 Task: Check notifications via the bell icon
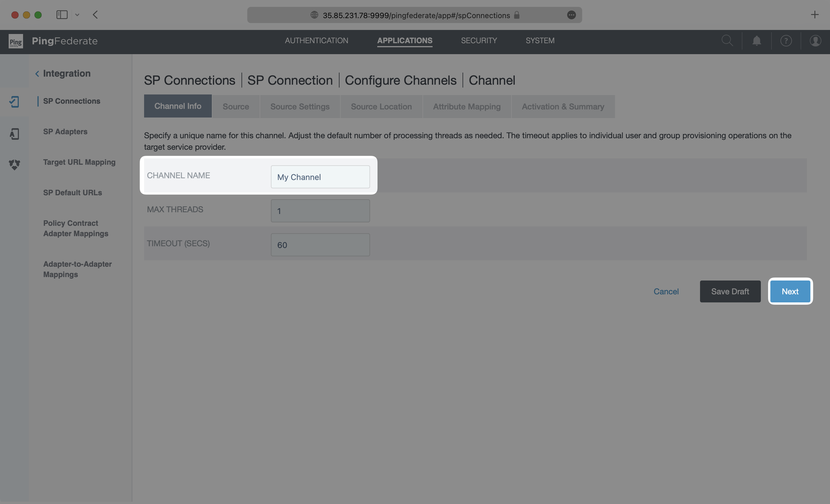(x=757, y=40)
